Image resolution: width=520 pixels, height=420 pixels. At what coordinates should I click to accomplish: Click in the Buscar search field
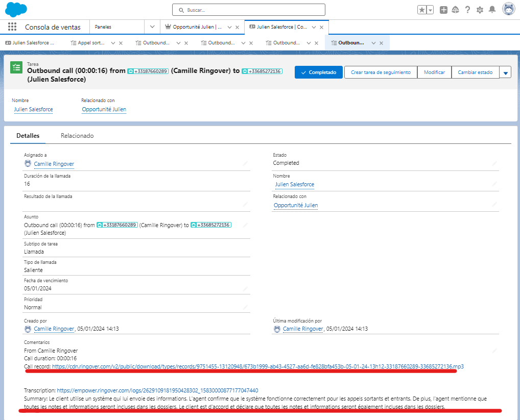[248, 10]
